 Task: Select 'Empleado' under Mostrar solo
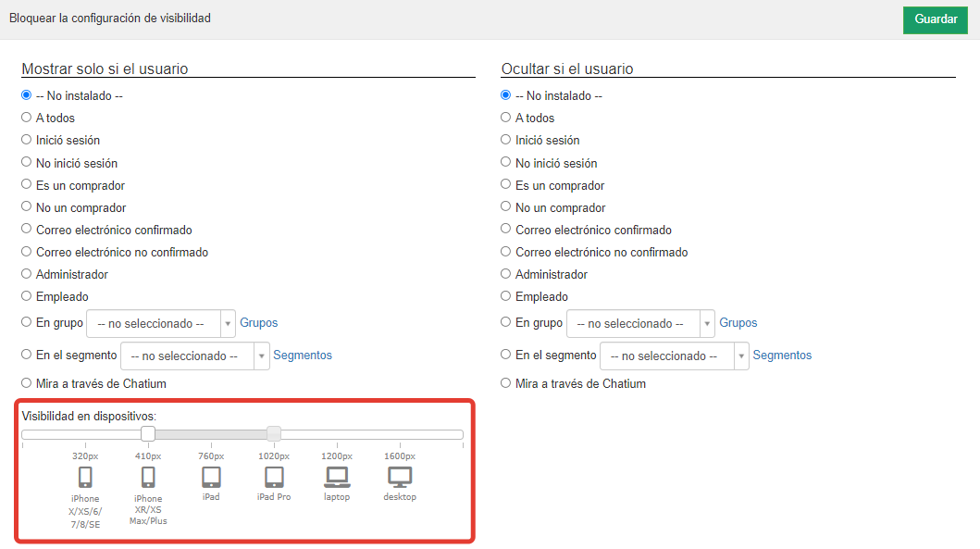click(x=26, y=295)
